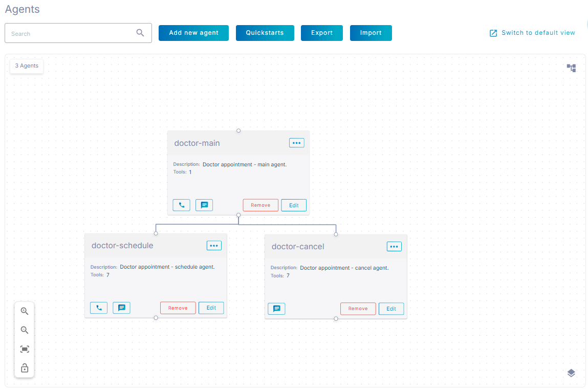Export the agents

pos(321,33)
